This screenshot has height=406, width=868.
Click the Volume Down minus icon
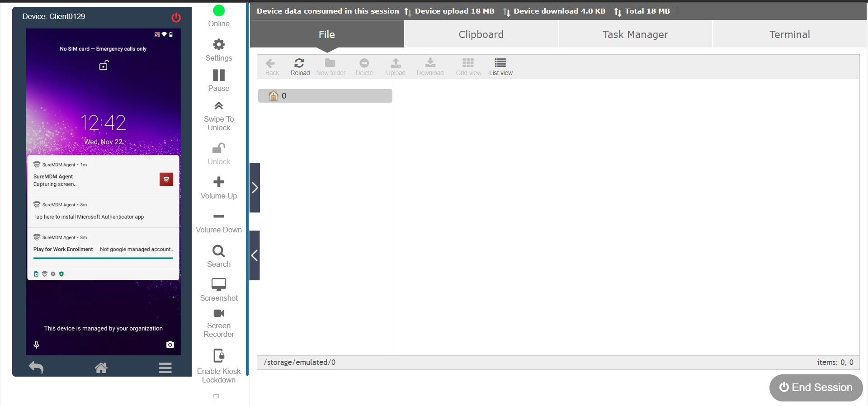(x=219, y=217)
